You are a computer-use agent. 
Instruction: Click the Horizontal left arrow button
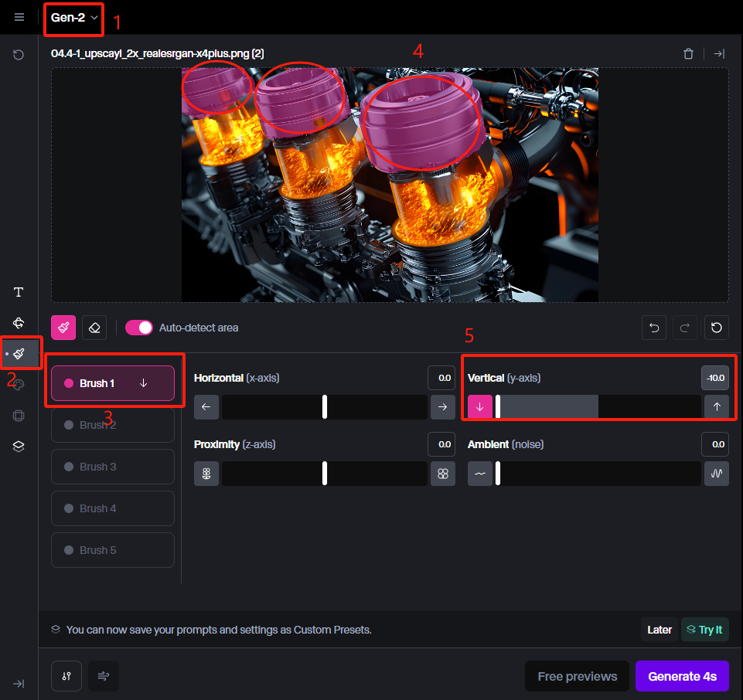click(206, 407)
